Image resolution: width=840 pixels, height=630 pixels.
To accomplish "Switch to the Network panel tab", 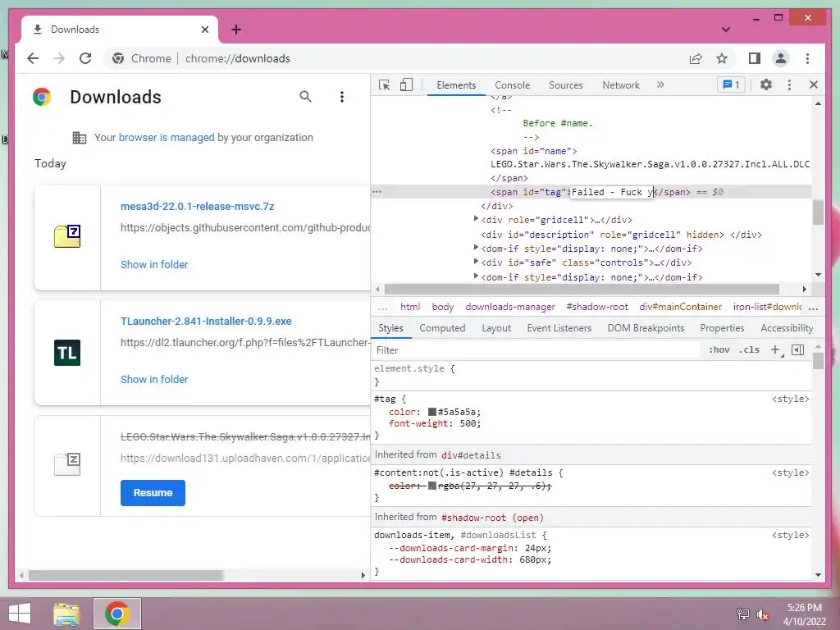I will tap(621, 85).
